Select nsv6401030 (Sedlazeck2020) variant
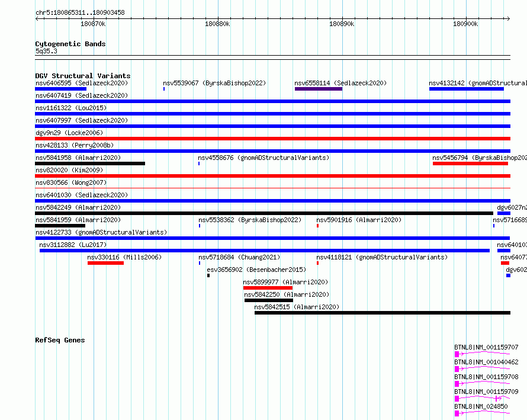The height and width of the screenshot is (420, 527). coord(82,195)
